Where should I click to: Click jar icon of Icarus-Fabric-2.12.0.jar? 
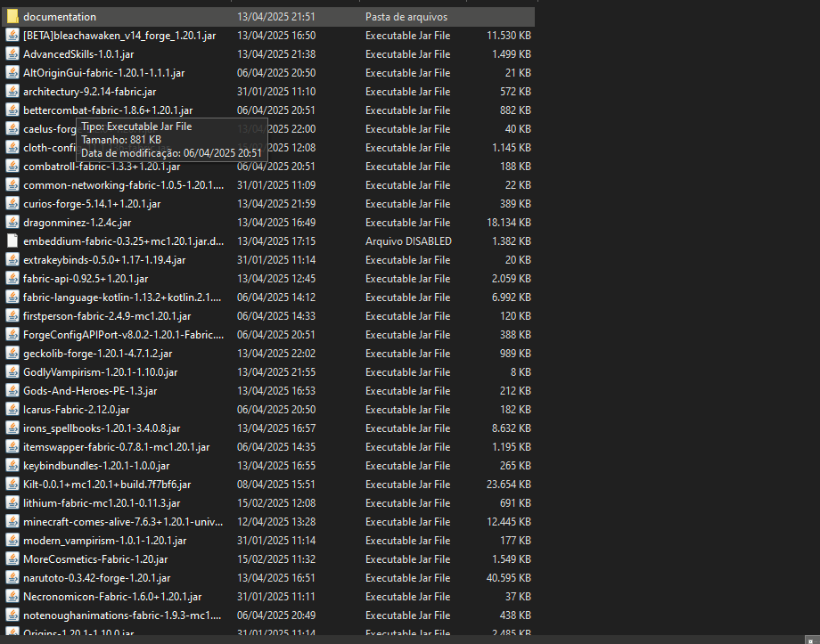[x=12, y=410]
